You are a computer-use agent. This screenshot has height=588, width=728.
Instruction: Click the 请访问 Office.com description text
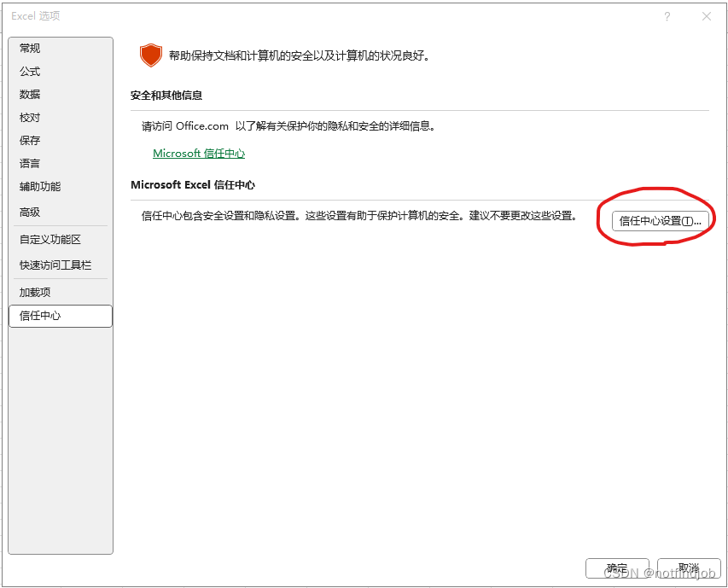[x=288, y=126]
